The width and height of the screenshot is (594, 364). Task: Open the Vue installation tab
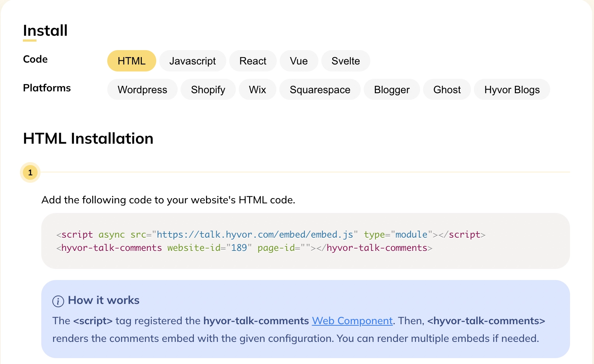click(x=299, y=61)
